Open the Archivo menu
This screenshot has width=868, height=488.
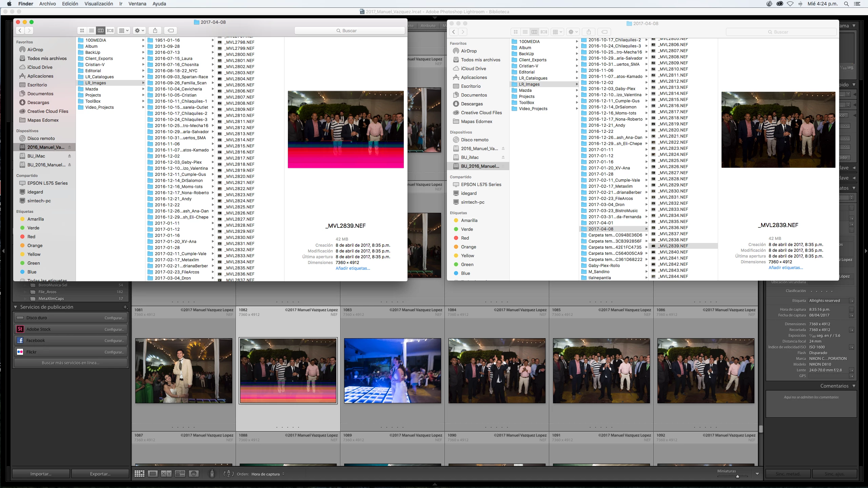(47, 4)
